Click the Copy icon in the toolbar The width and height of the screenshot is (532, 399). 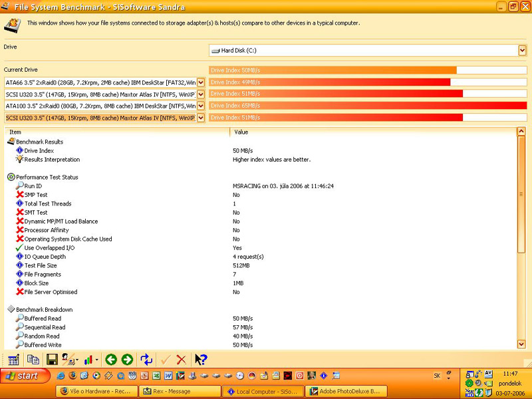[33, 359]
